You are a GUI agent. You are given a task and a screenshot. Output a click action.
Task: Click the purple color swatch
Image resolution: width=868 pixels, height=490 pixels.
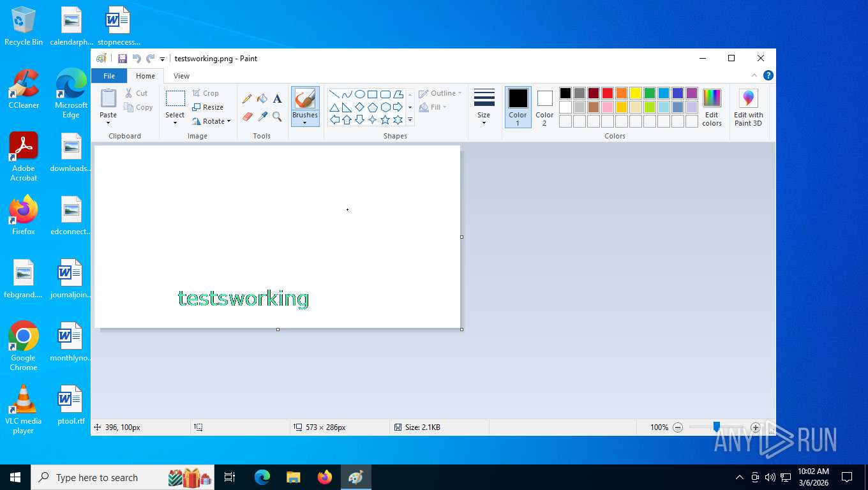pyautogui.click(x=692, y=93)
